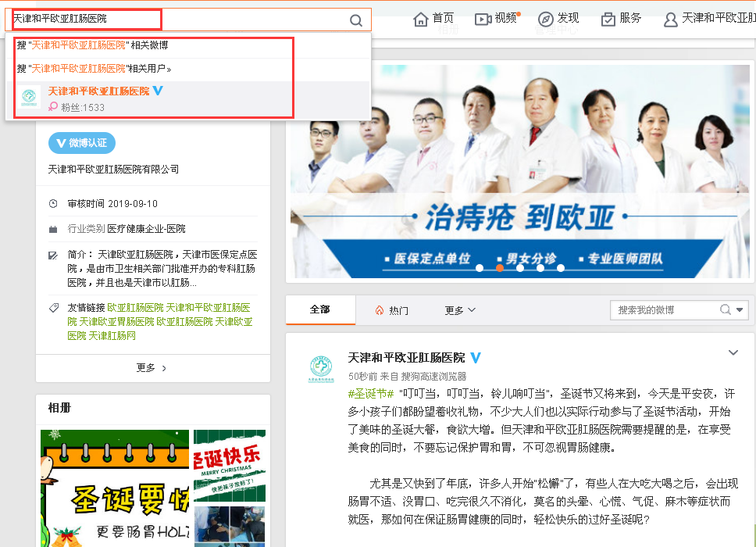Screen dimensions: 756x547
Task: Click the 50秒前 post timestamp
Action: coord(362,376)
